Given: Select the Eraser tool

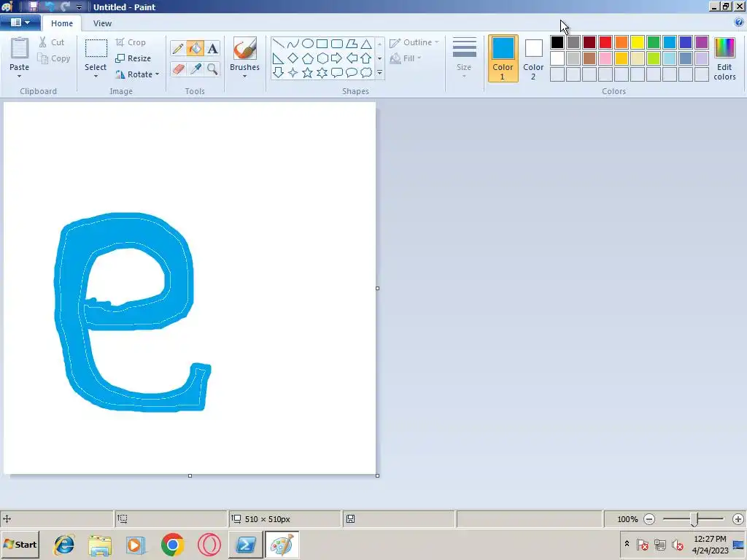Looking at the screenshot, I should tap(178, 69).
